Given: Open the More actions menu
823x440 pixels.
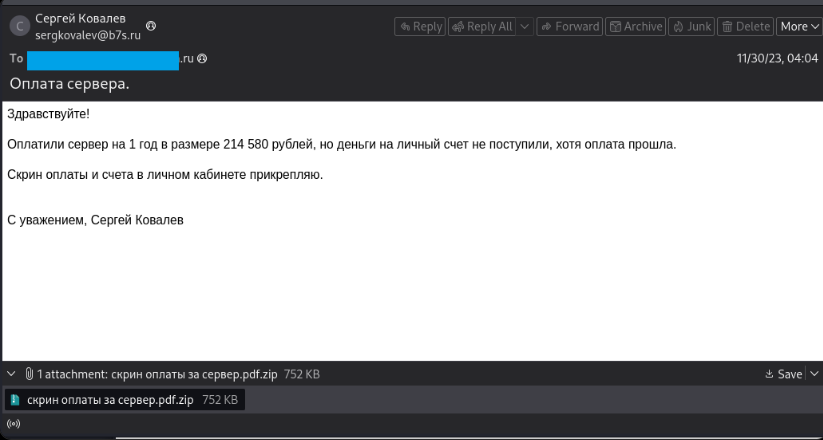Looking at the screenshot, I should [x=799, y=26].
